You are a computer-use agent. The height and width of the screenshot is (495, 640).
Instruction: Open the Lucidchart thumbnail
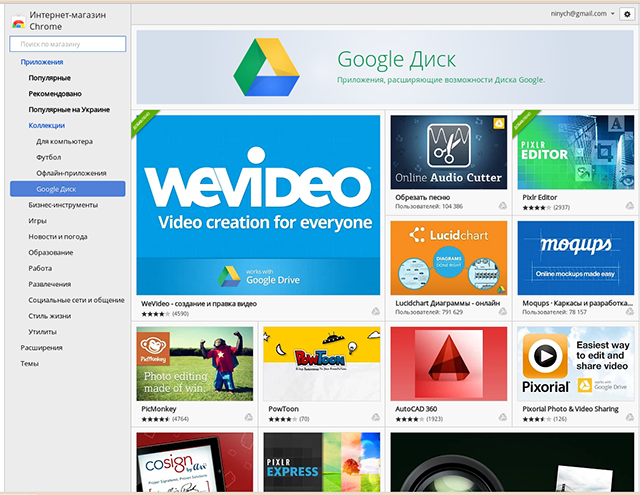(x=449, y=258)
